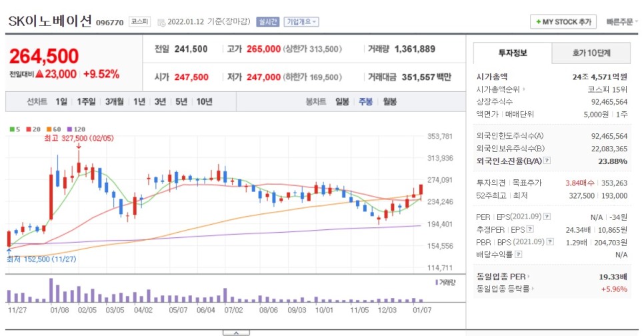Click help icon next to 배당수익률
This screenshot has width=644, height=336.
click(x=518, y=255)
